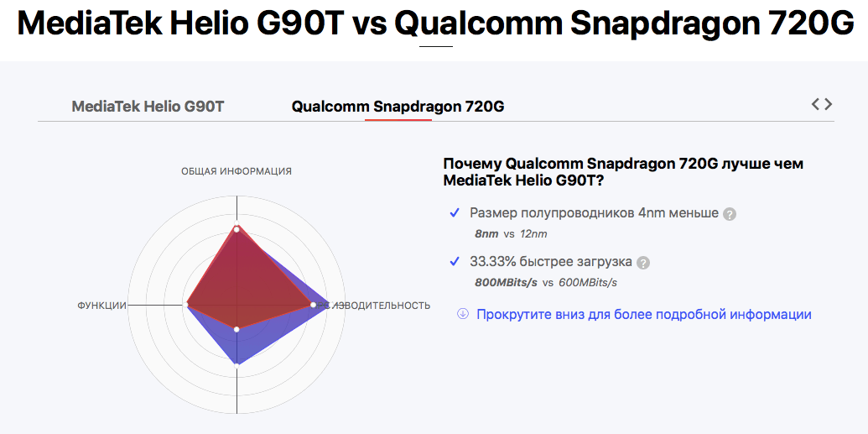Click the 'ФУНКЦИИ' radar chart label
868x434 pixels.
coord(101,306)
